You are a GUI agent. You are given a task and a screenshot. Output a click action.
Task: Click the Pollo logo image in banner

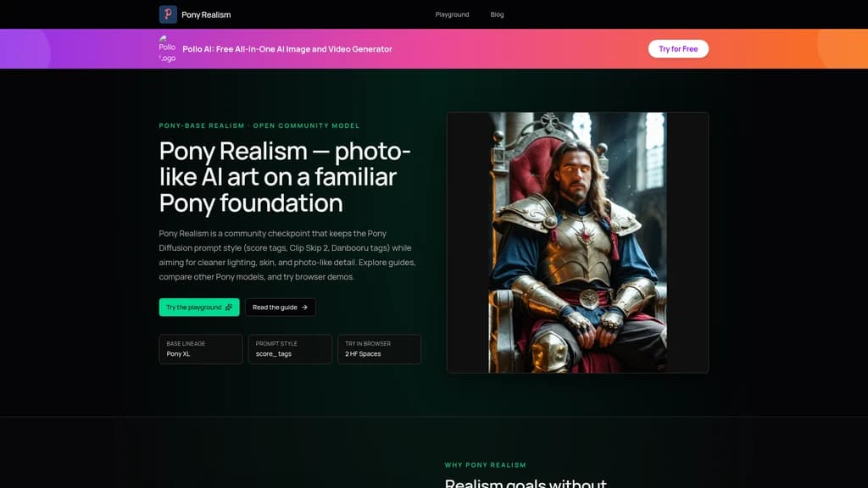(x=167, y=48)
